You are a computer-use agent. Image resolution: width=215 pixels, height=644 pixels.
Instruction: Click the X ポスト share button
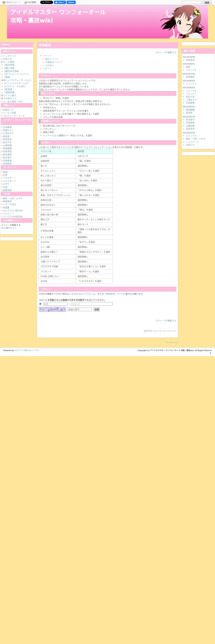(x=47, y=2)
